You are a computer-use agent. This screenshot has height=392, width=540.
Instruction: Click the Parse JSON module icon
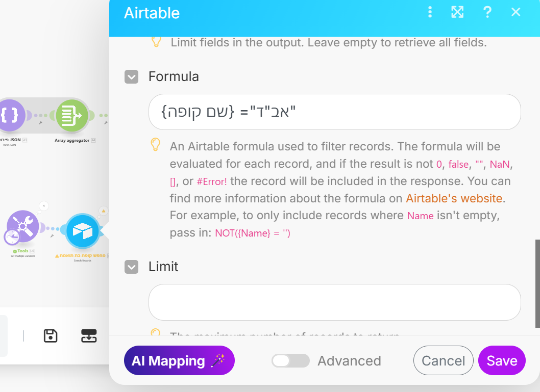click(9, 116)
